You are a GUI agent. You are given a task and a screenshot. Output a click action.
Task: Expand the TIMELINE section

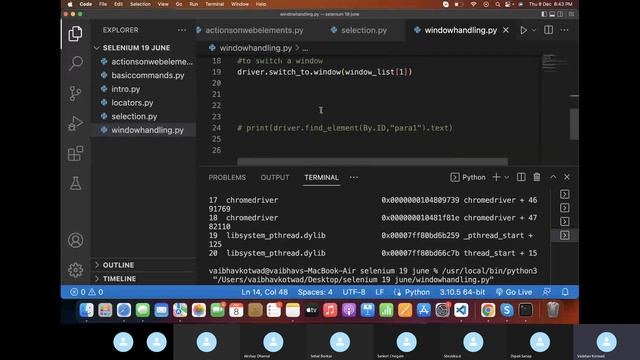pyautogui.click(x=120, y=279)
